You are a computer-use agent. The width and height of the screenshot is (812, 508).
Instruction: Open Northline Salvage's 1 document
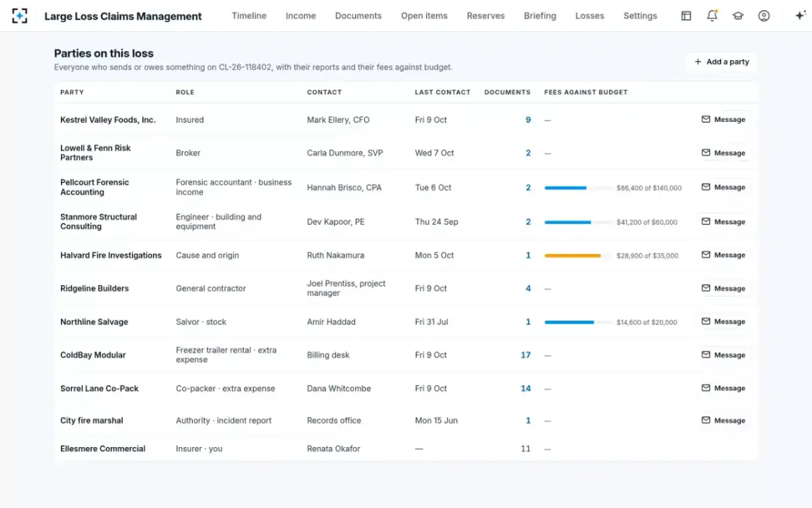[x=528, y=322]
